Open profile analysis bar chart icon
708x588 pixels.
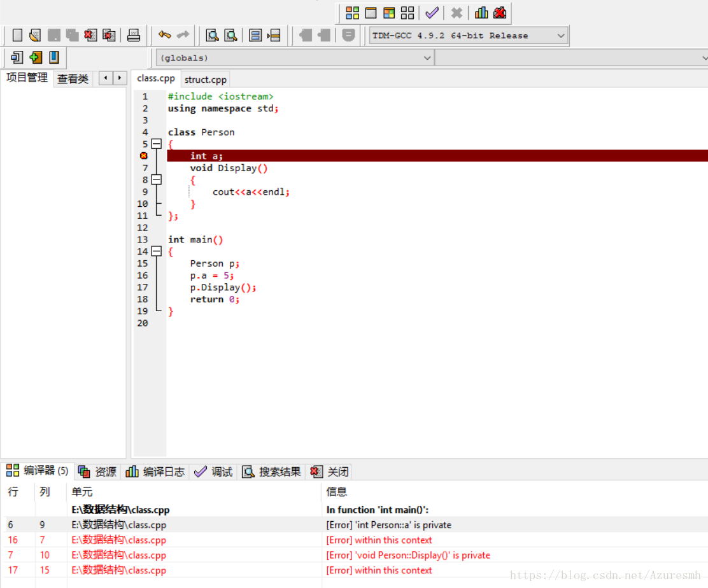(x=481, y=13)
